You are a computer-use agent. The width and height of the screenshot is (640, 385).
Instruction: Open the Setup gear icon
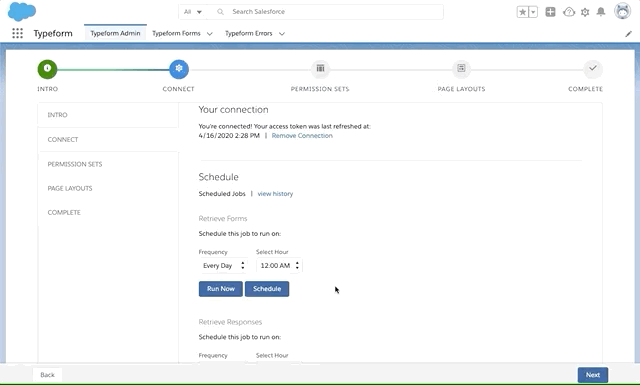[585, 12]
